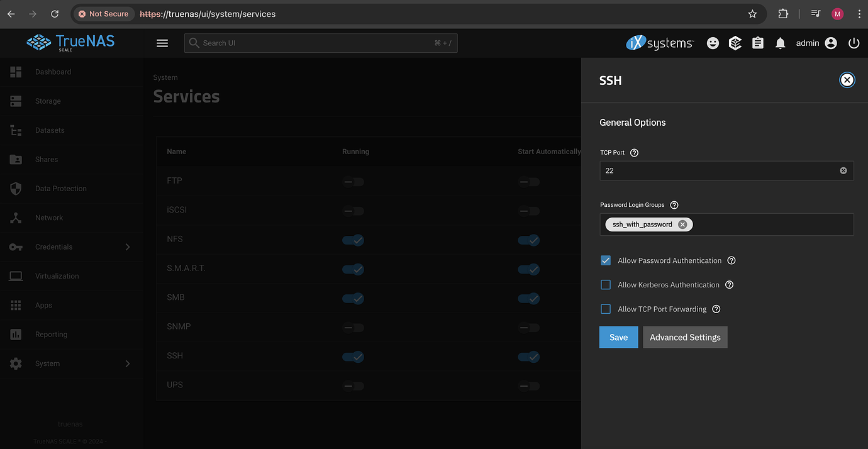The height and width of the screenshot is (449, 868).
Task: Click the feedback smiley icon
Action: click(x=713, y=43)
